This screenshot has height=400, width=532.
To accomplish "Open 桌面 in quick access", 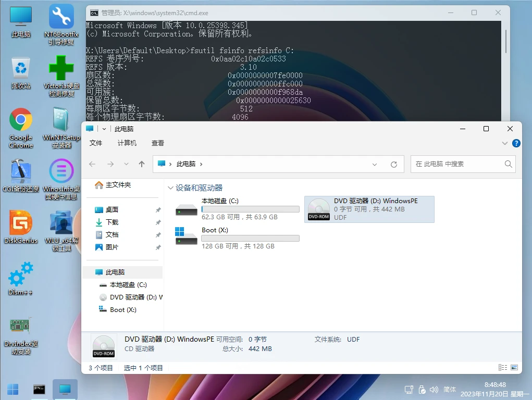I will pos(112,210).
